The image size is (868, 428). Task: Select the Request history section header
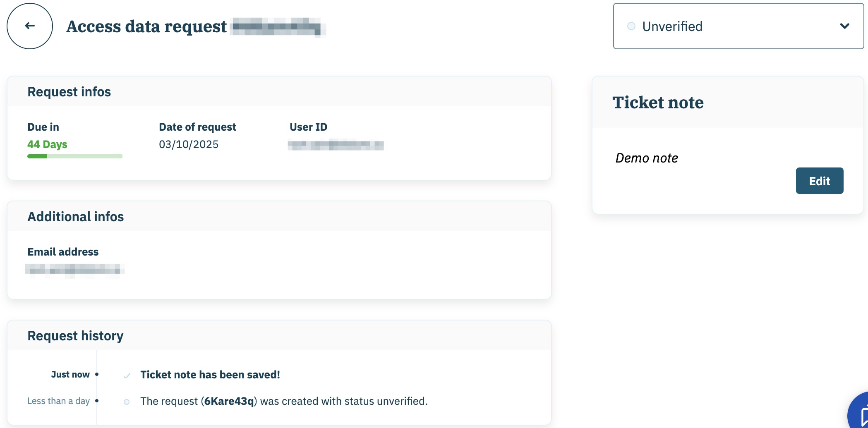[x=75, y=336]
